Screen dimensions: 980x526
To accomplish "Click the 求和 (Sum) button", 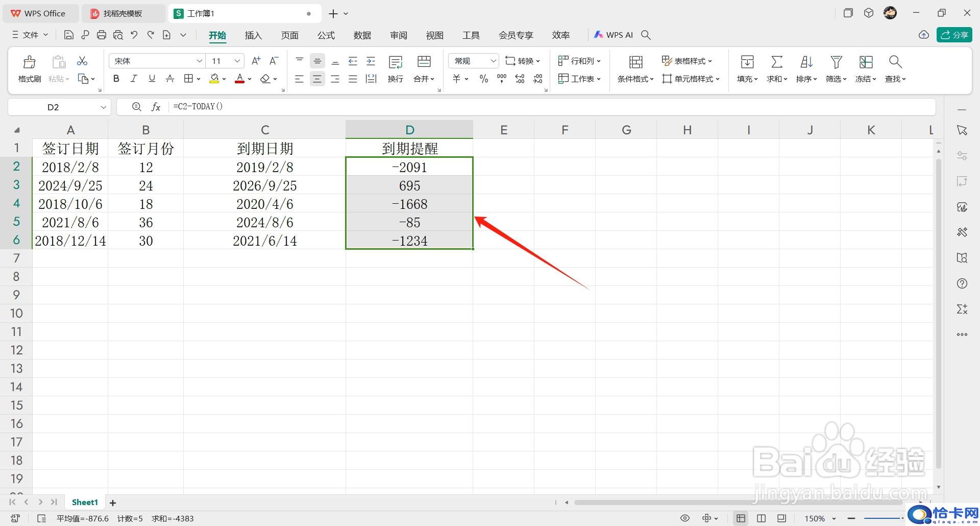I will [x=777, y=69].
